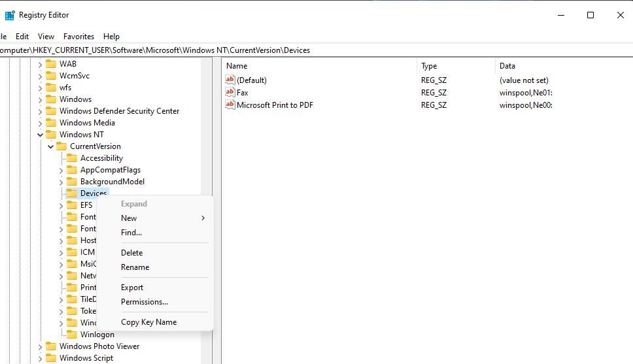Click the Windows Media folder icon
The height and width of the screenshot is (364, 633).
pyautogui.click(x=51, y=122)
